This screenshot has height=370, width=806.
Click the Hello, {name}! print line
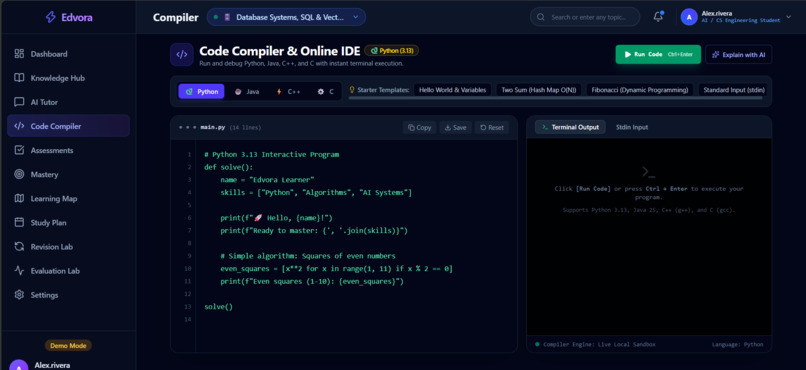coord(277,218)
